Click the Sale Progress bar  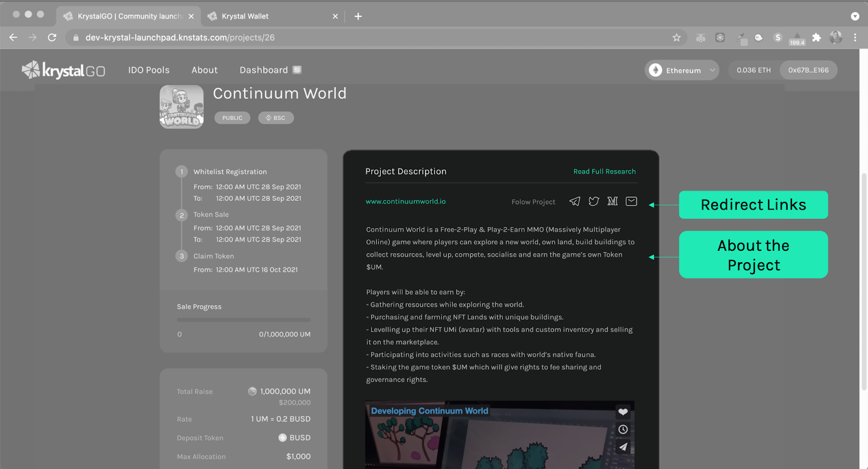pos(244,320)
